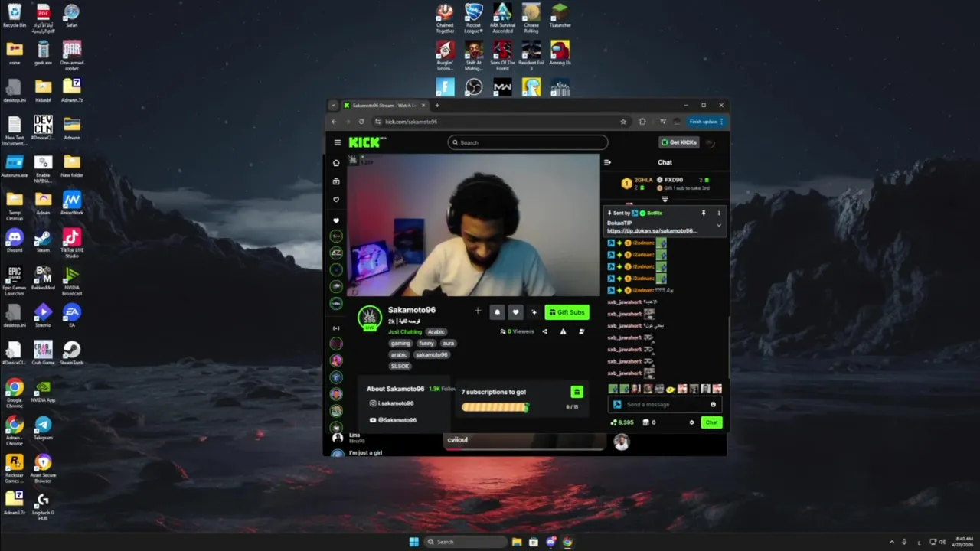This screenshot has width=980, height=551.
Task: Select the Sakamoto96 Stream tab
Action: pos(384,106)
